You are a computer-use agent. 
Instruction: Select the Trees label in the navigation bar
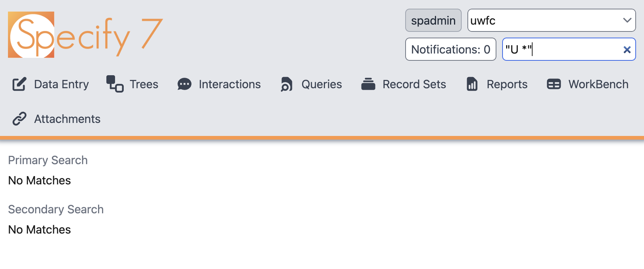143,84
